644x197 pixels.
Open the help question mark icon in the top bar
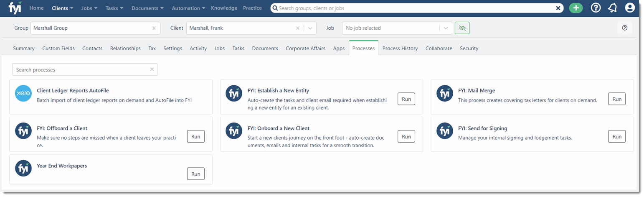click(596, 8)
